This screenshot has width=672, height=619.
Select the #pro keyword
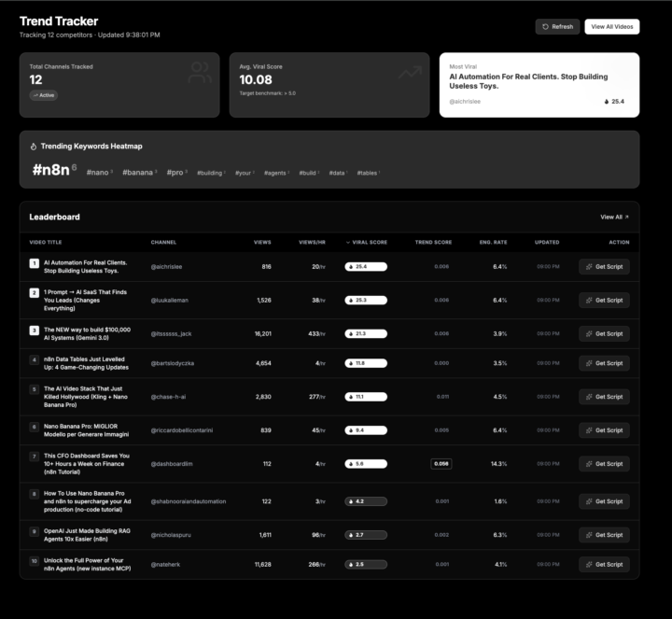click(x=177, y=173)
